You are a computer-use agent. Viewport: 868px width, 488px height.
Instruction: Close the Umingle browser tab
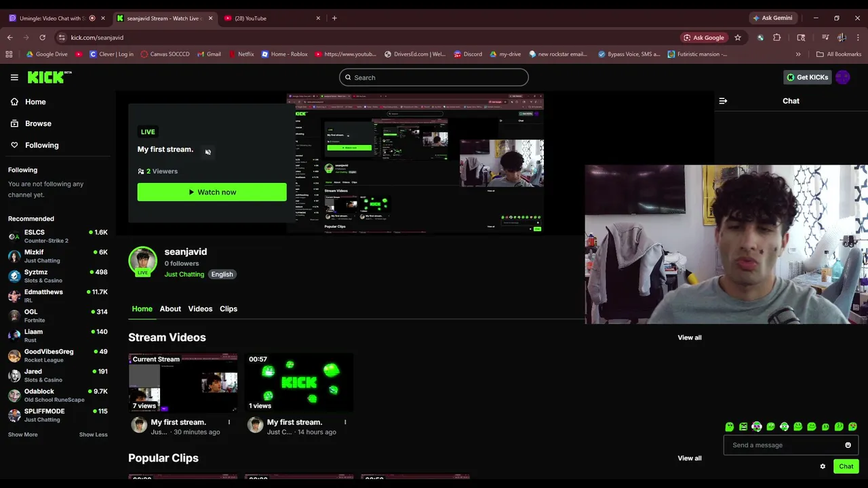(x=103, y=18)
